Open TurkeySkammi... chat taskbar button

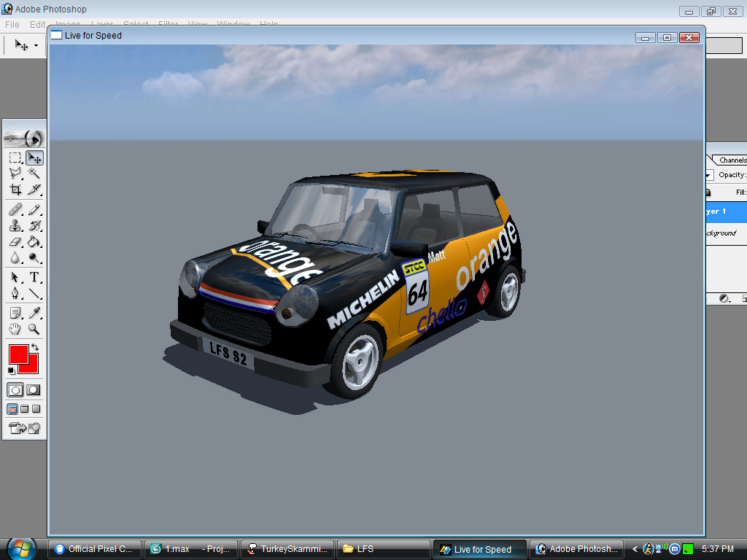coord(287,549)
